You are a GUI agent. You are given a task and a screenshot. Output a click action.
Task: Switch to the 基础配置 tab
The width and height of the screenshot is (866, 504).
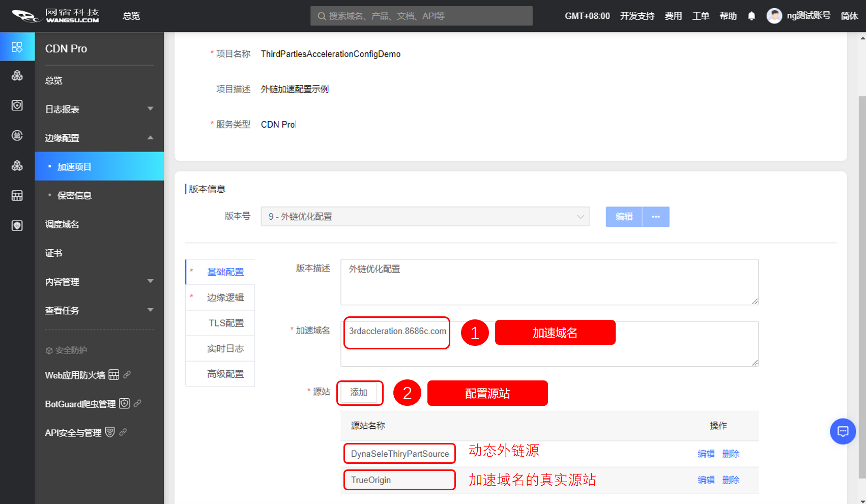(220, 272)
